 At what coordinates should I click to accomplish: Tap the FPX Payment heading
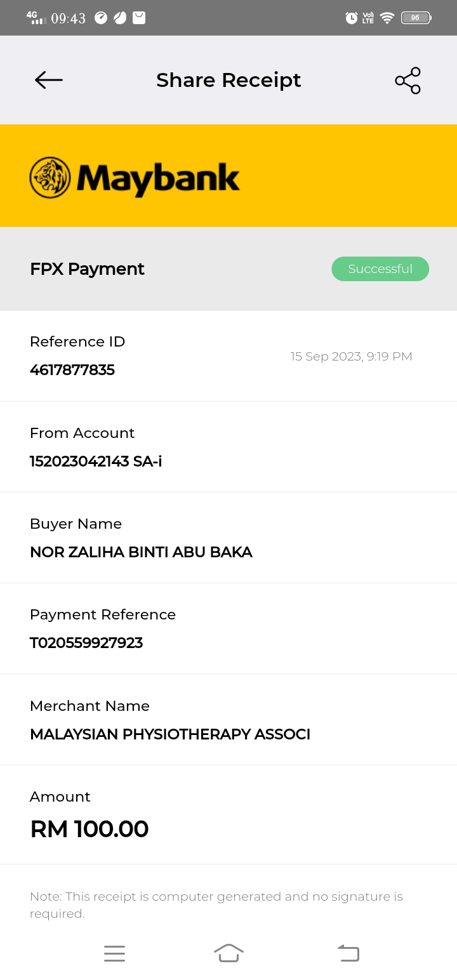pyautogui.click(x=87, y=269)
